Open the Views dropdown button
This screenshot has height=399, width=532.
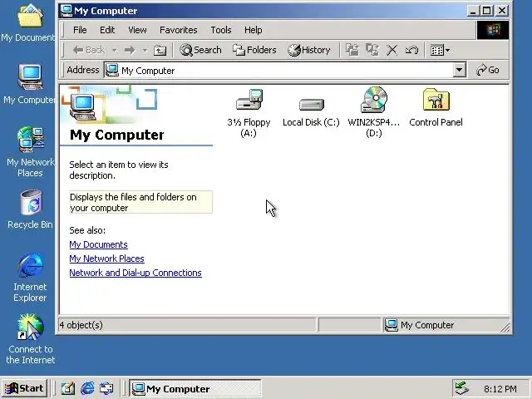click(x=440, y=50)
